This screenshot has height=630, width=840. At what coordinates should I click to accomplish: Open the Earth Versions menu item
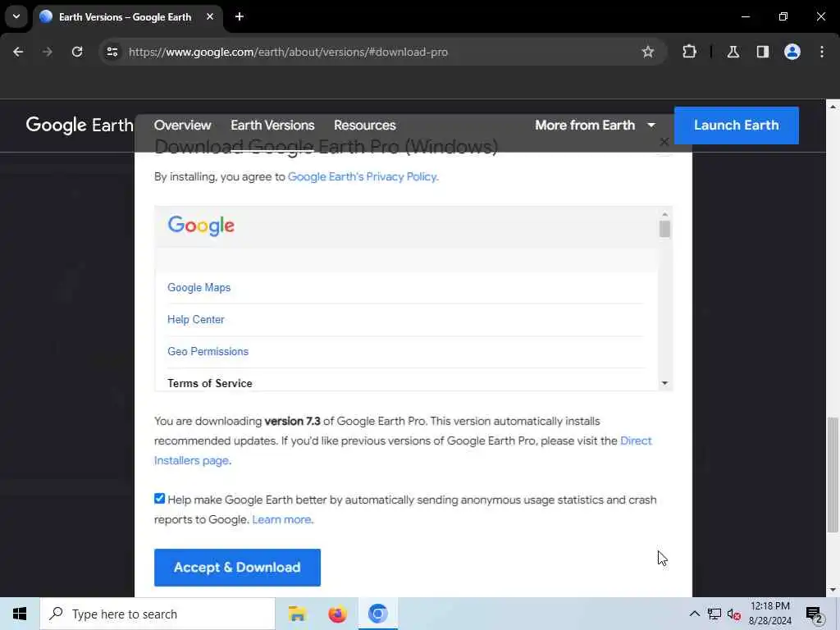point(272,125)
